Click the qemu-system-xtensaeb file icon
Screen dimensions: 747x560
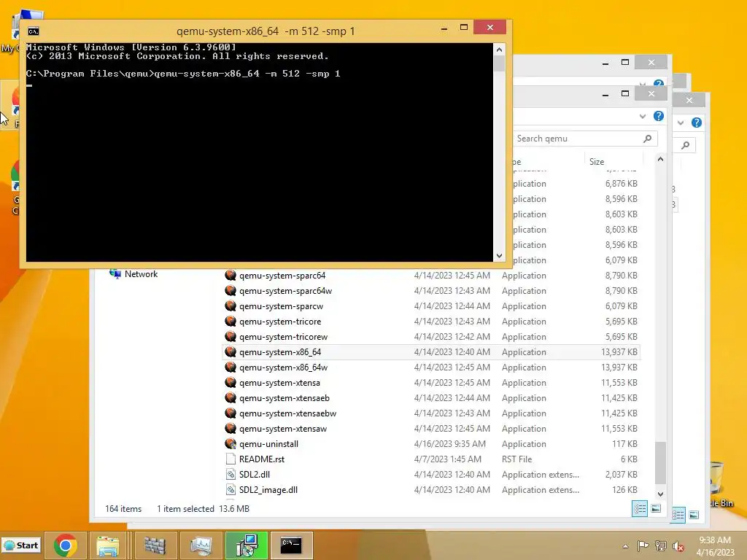click(x=231, y=397)
